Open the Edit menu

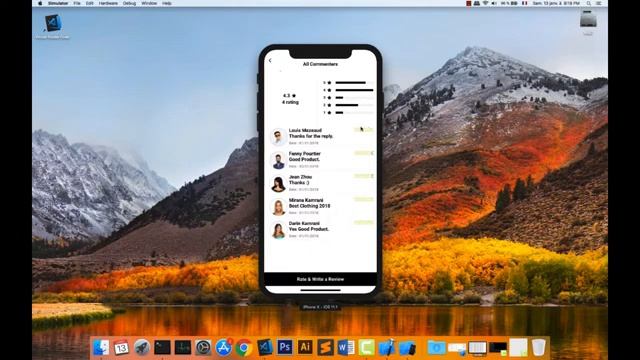tap(90, 3)
